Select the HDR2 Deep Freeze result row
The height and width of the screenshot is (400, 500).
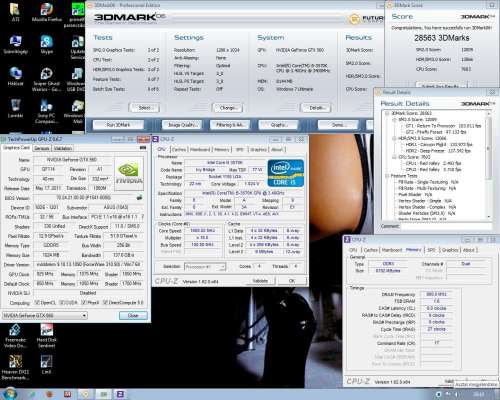438,151
